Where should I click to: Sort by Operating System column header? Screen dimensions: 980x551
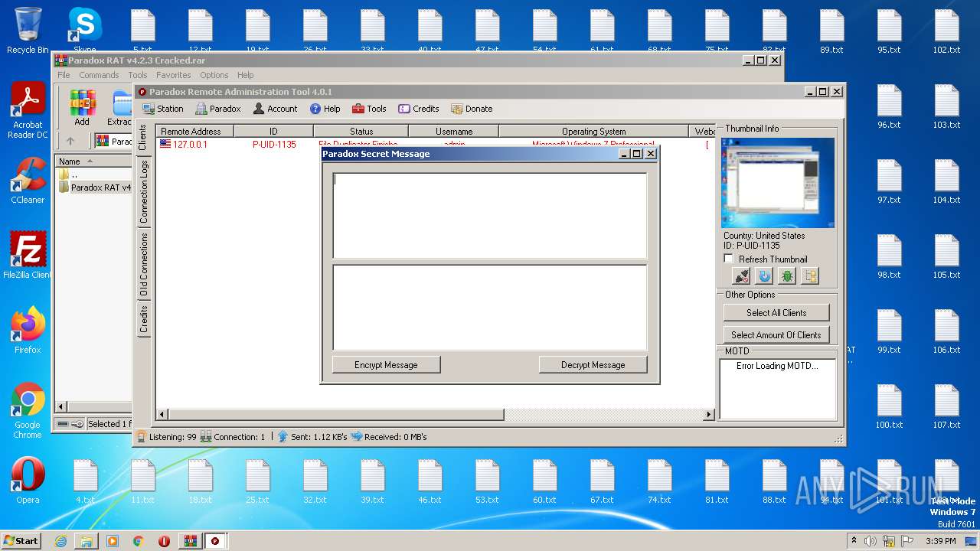(x=593, y=132)
